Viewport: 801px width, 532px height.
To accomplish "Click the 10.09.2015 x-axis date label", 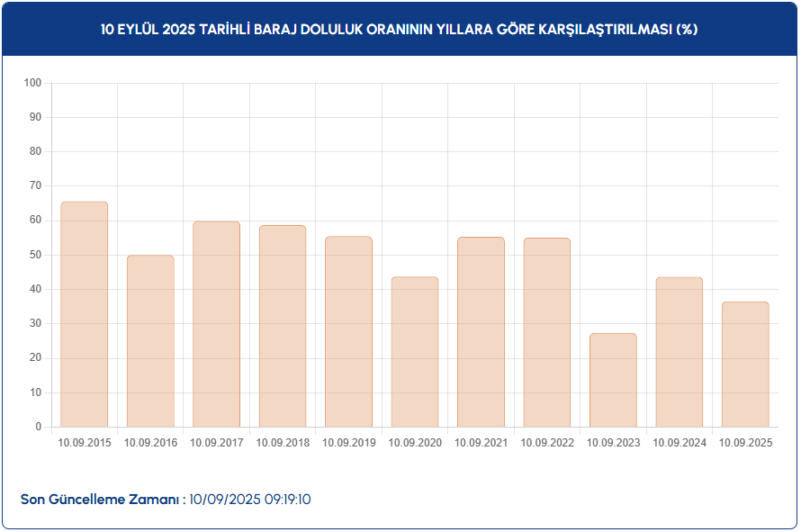I will pos(84,443).
